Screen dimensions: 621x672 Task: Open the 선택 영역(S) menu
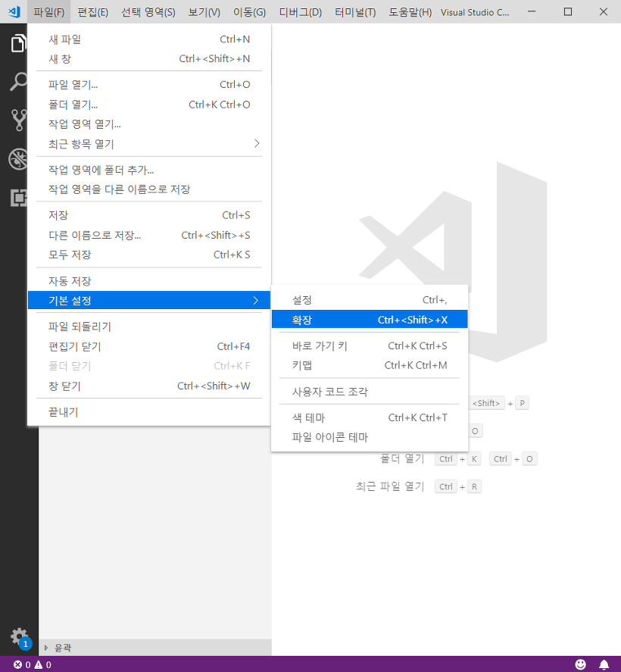148,12
